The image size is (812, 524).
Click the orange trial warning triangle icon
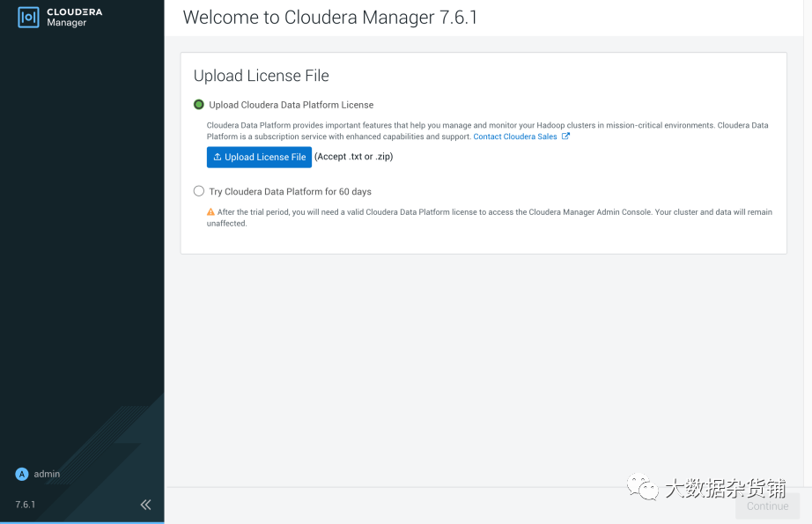[210, 211]
